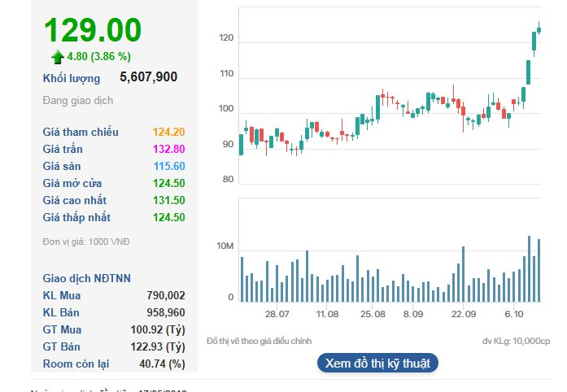Viewport: 567px width, 392px height.
Task: Open the 'Xem đồ thị kỹ thuật' button
Action: pos(377,363)
